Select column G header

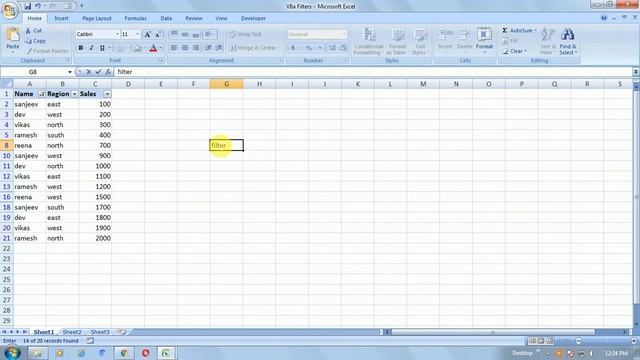(227, 84)
